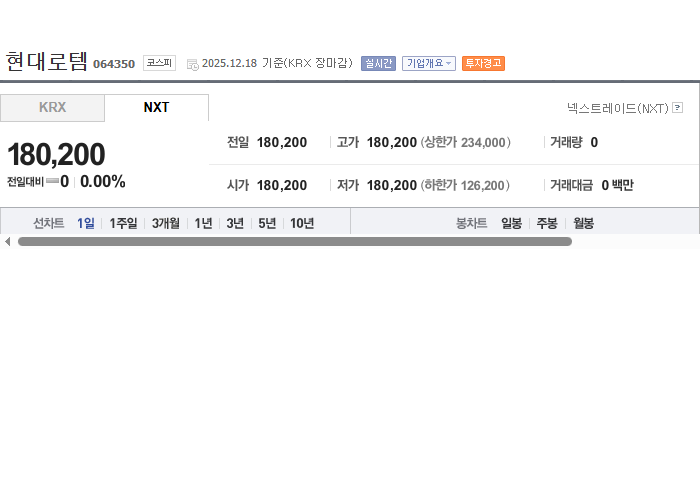Click the 전일 180,200 value
Screen dimensions: 700x490
[282, 142]
